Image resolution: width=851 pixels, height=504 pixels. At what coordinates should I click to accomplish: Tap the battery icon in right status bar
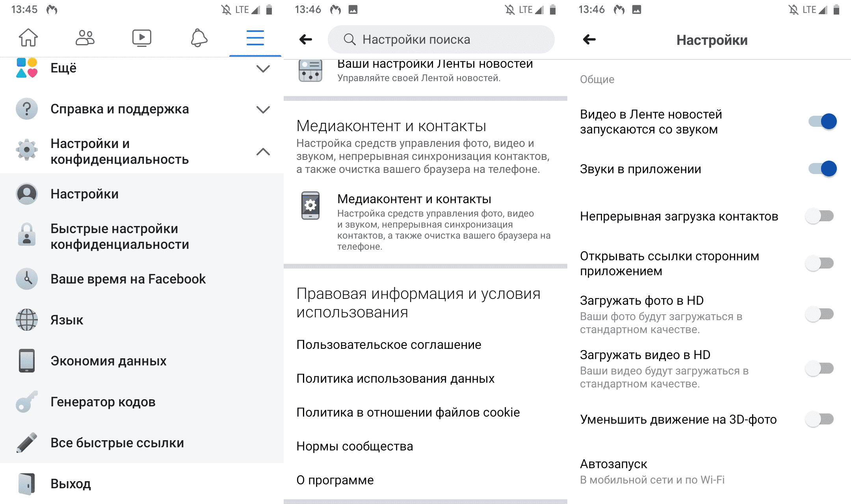[x=836, y=9]
